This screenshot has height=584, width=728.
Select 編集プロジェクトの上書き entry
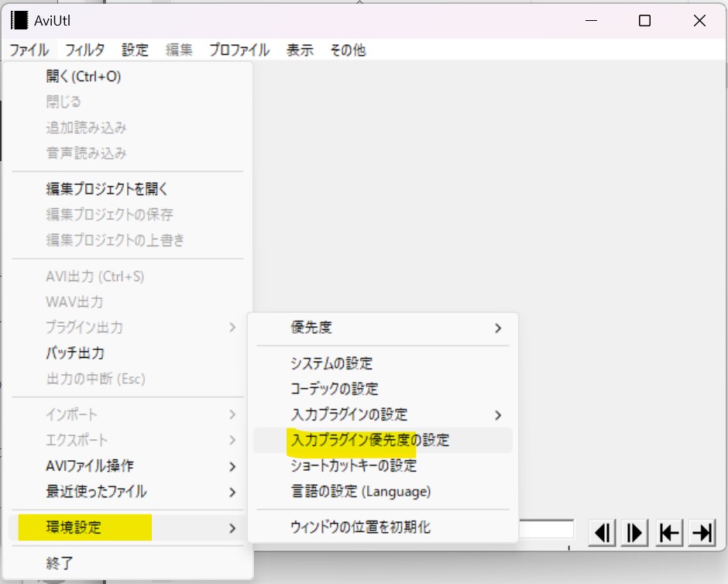tap(128, 239)
